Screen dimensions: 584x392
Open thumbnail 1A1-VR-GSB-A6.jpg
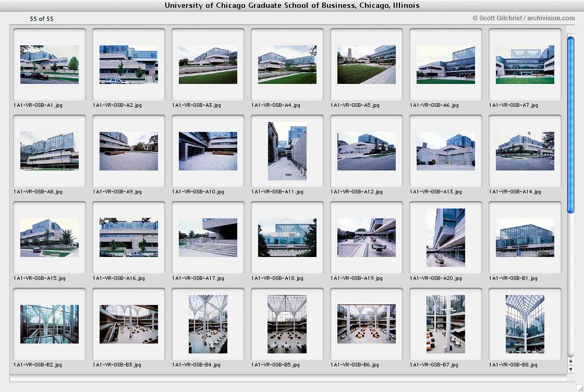coord(446,65)
